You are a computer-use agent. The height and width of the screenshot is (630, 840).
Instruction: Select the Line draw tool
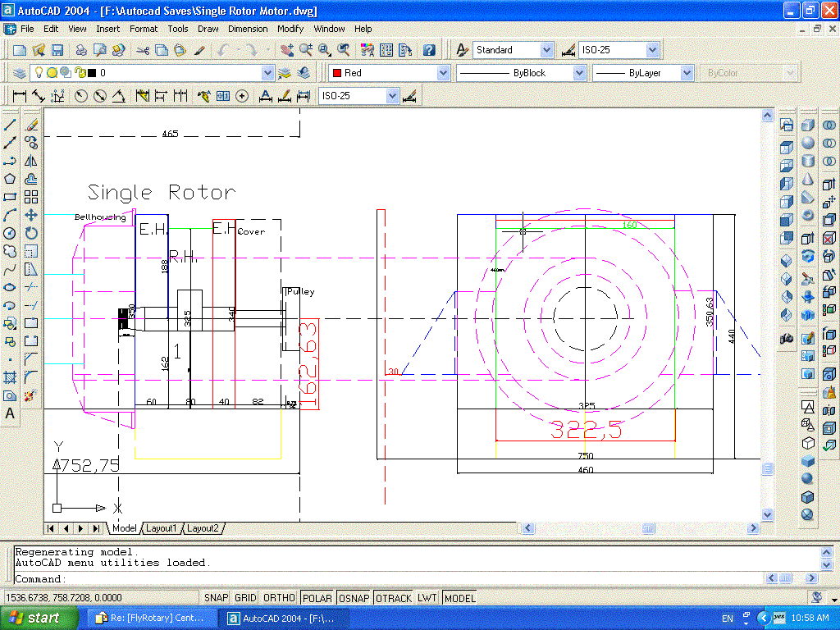tap(11, 126)
